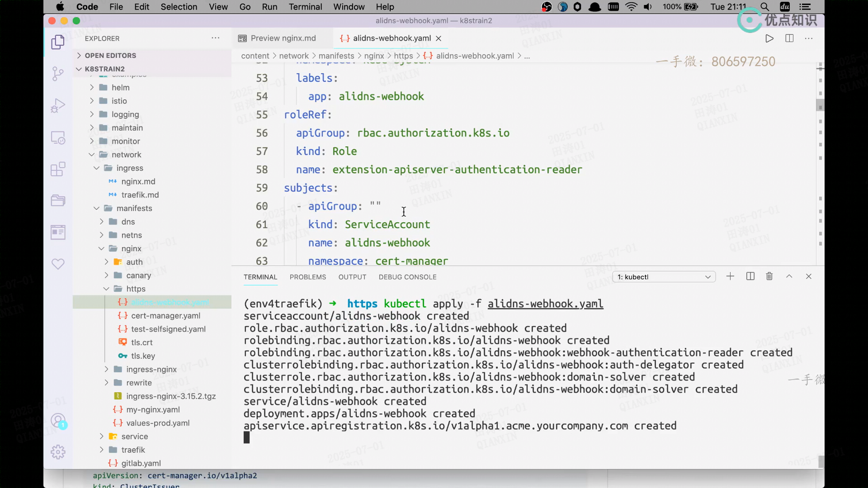Split the editor right
Viewport: 868px width, 488px height.
(x=789, y=38)
